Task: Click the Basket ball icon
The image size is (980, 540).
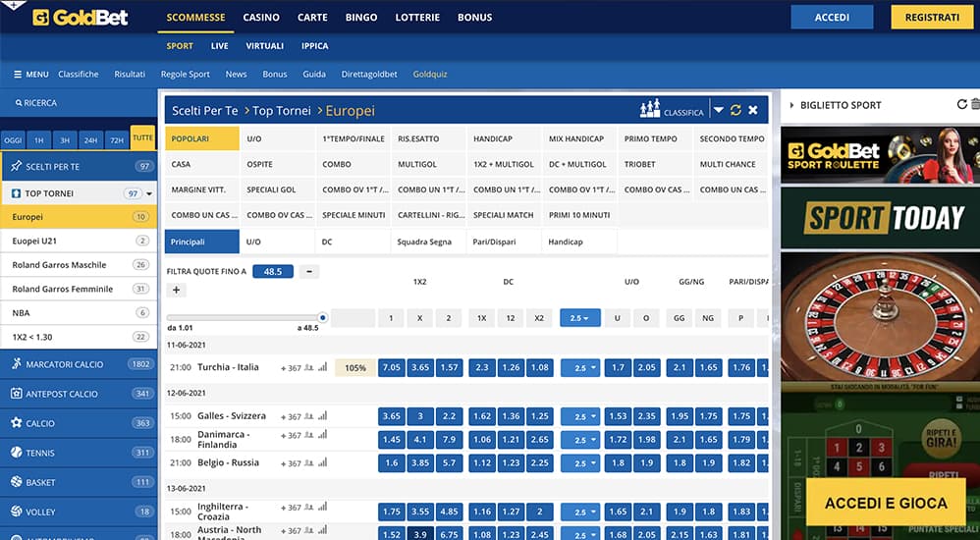Action: pos(17,482)
